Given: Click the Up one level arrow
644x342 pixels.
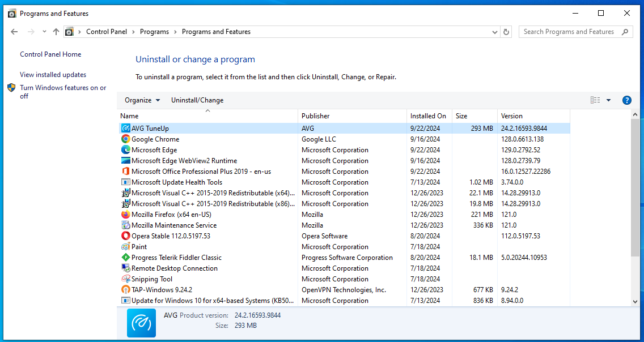Looking at the screenshot, I should point(56,32).
